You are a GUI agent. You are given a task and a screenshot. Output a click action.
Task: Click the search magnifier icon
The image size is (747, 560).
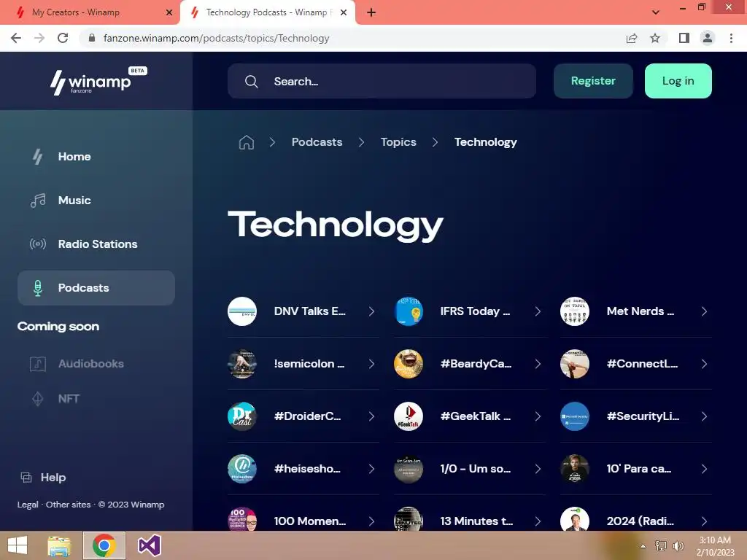click(252, 82)
